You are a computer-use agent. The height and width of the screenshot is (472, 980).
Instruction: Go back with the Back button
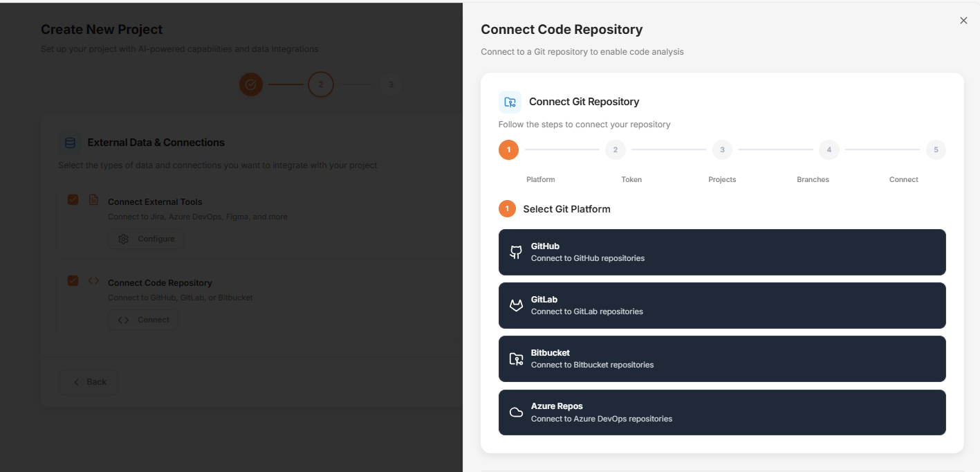click(x=89, y=382)
